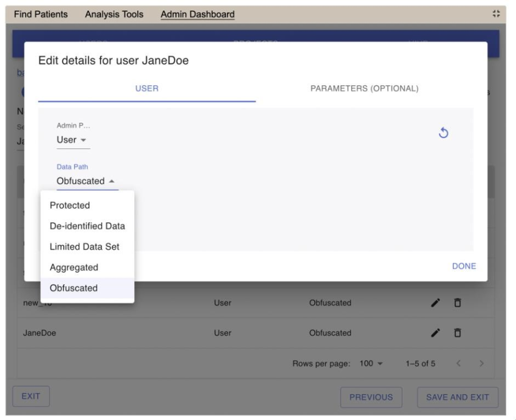Choose De-identified Data option
Image resolution: width=516 pixels, height=420 pixels.
coord(87,226)
